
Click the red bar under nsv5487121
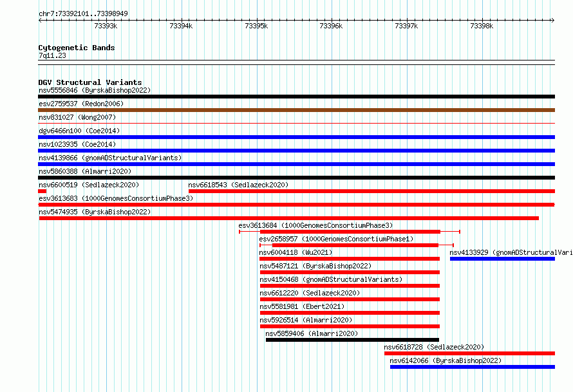click(350, 272)
